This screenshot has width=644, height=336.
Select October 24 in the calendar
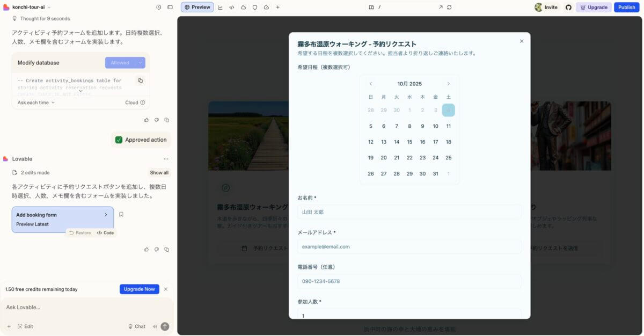(435, 158)
